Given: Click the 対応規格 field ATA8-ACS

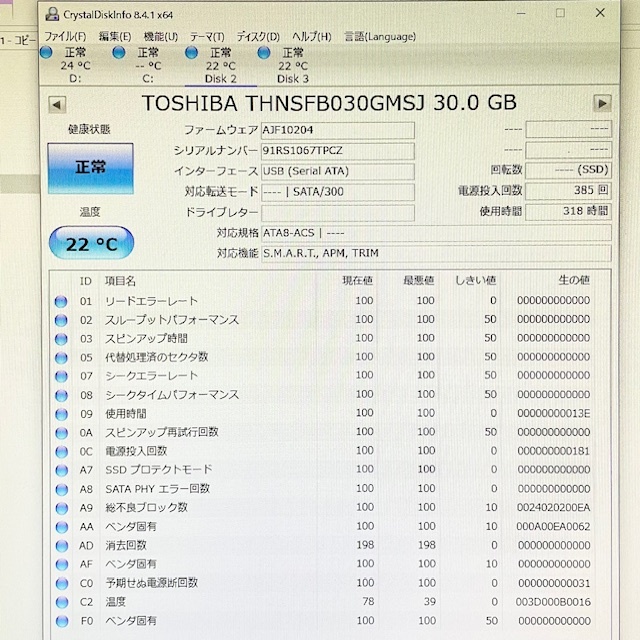Looking at the screenshot, I should click(x=436, y=233).
